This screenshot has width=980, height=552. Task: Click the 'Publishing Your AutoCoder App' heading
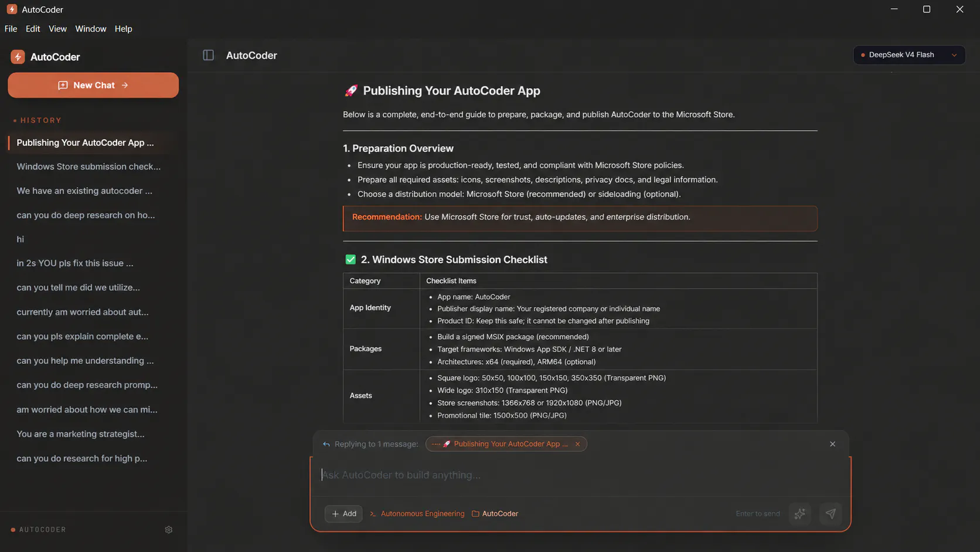(451, 91)
